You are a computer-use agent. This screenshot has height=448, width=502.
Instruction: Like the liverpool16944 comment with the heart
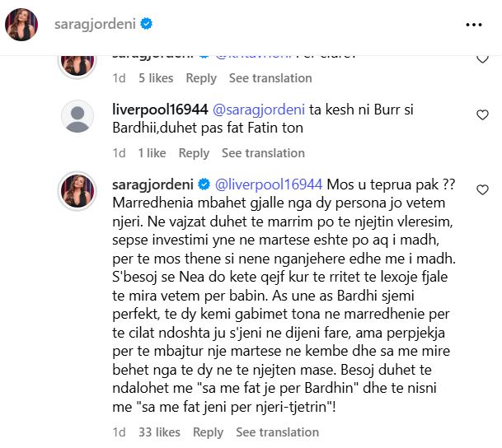pos(482,114)
